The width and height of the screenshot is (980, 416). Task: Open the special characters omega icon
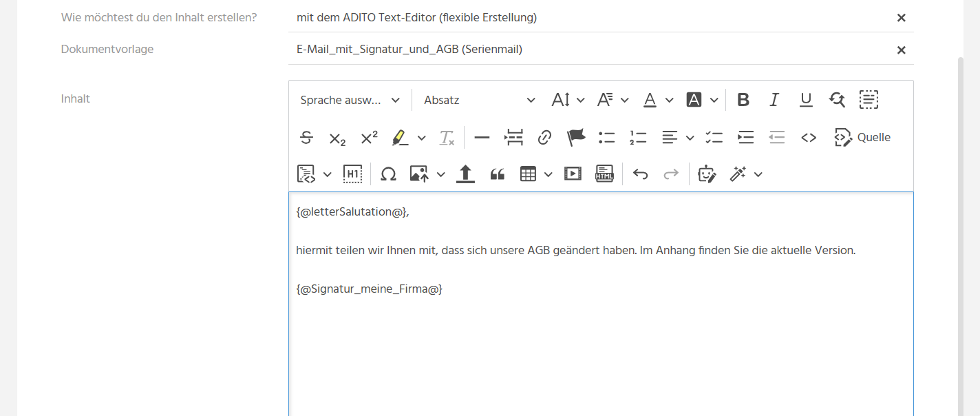point(388,174)
